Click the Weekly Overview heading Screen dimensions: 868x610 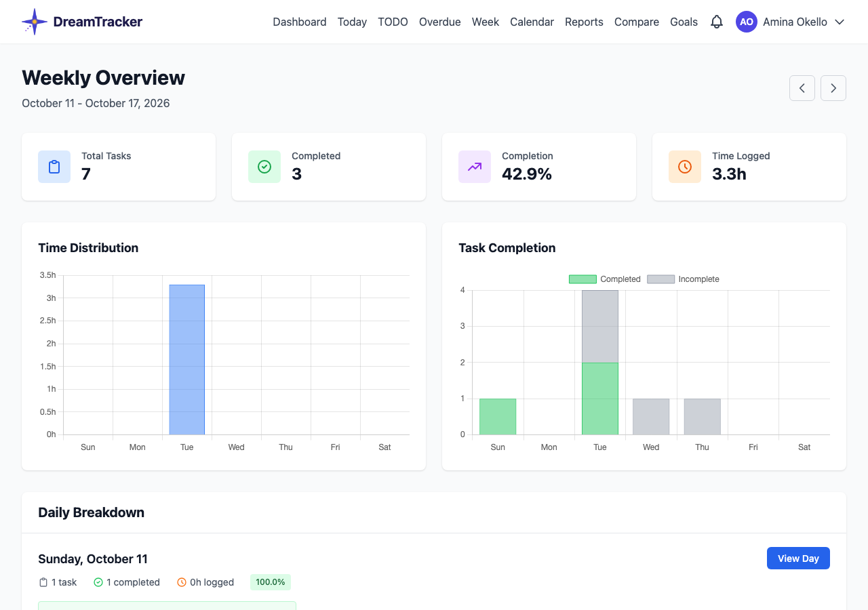coord(103,78)
